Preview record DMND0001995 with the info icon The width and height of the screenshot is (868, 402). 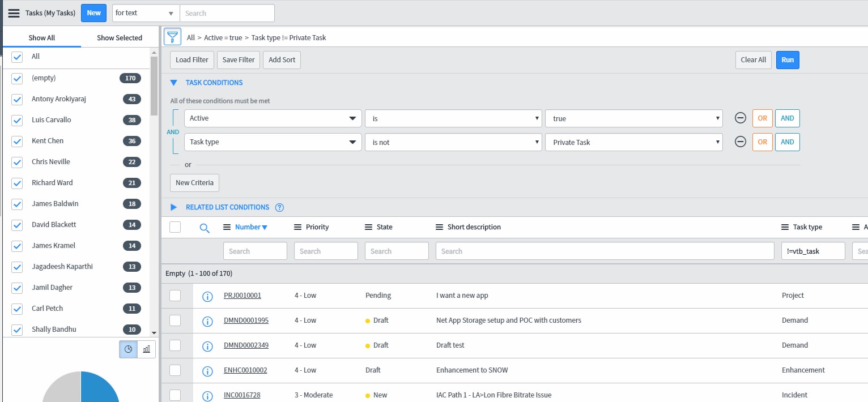(207, 321)
